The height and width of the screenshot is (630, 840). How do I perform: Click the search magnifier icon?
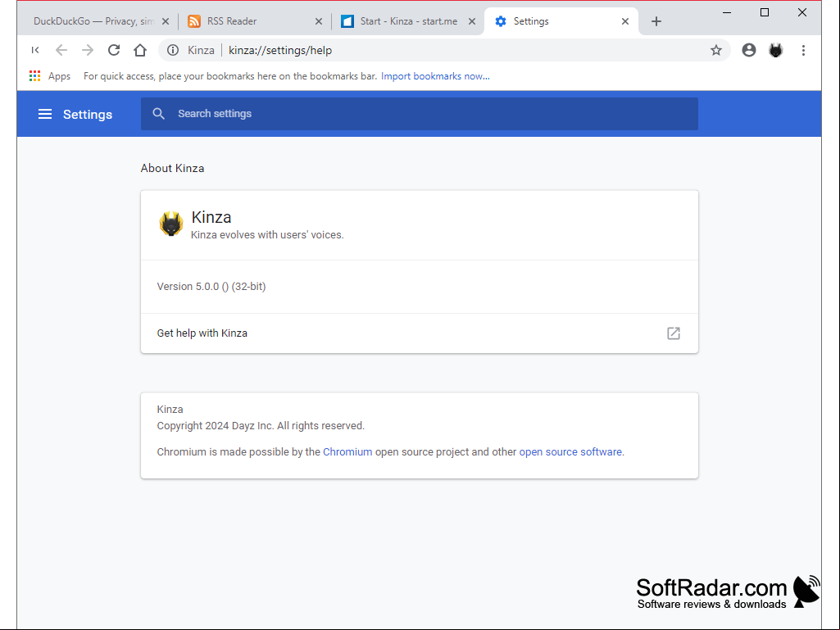tap(158, 114)
